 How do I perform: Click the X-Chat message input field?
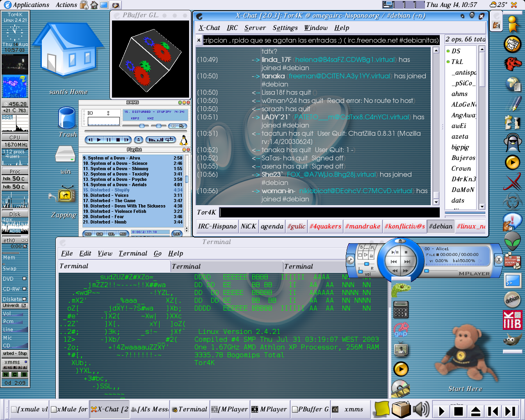pos(330,212)
